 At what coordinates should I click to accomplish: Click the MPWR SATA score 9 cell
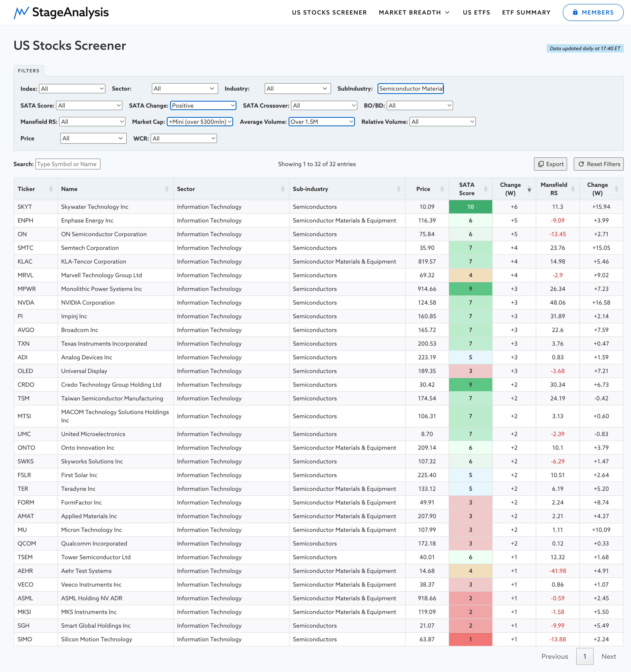point(471,289)
